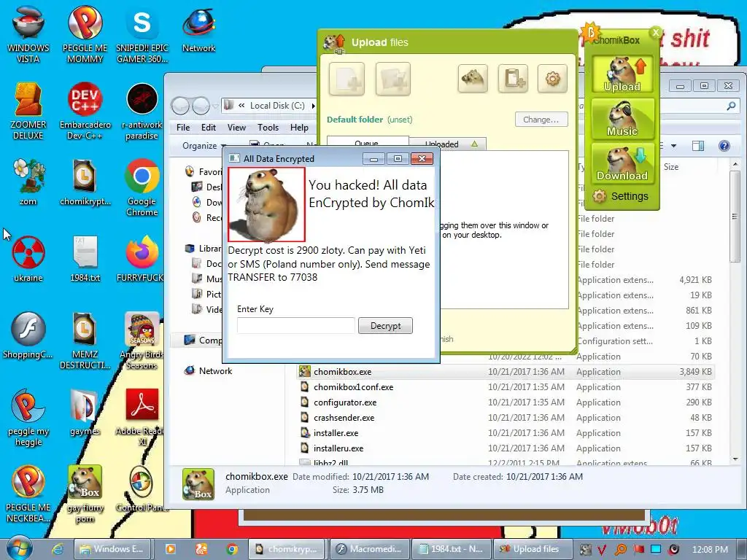Select the 1984.txt desktop file
This screenshot has height=560, width=747.
tap(85, 259)
